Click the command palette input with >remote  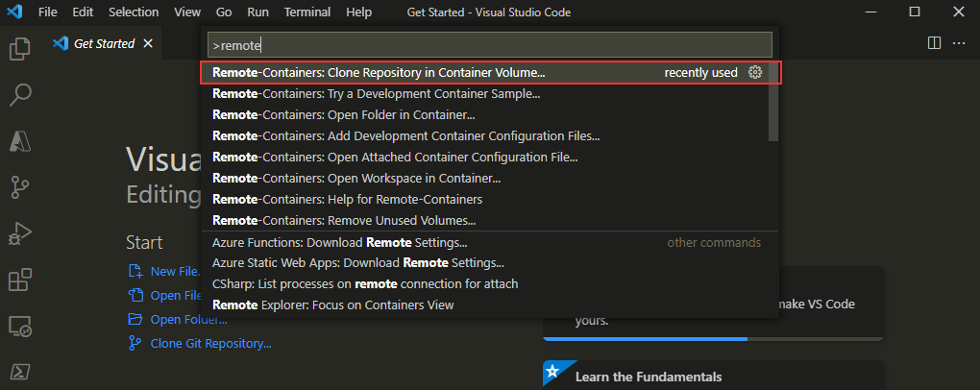click(489, 45)
